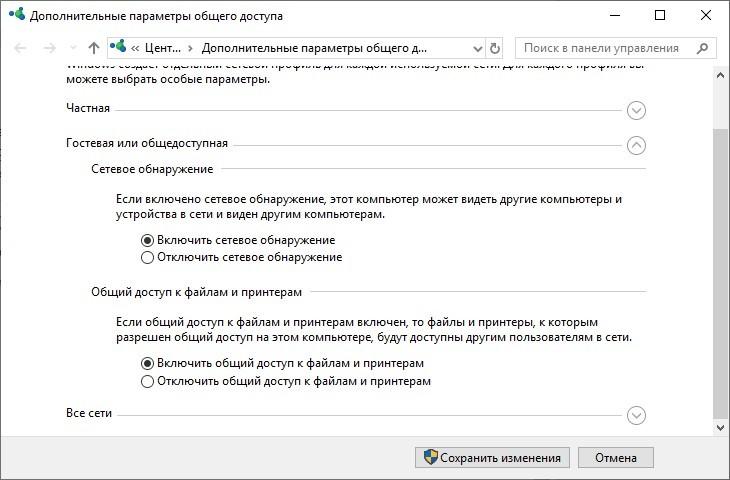Click the back navigation arrow
730x480 pixels.
tap(20, 48)
